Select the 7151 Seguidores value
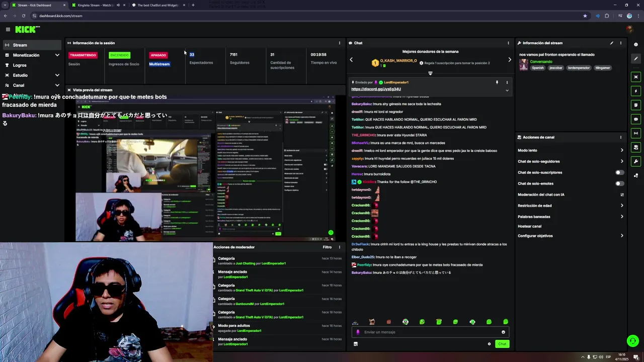Image resolution: width=644 pixels, height=362 pixels. 233,54
